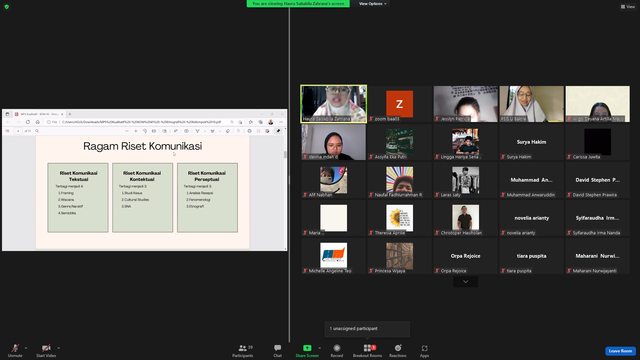Open the Participants panel
The image size is (640, 360).
[243, 350]
